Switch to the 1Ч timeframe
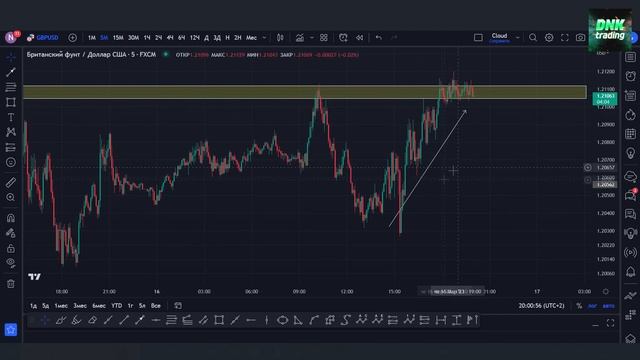The image size is (640, 360). (x=147, y=38)
